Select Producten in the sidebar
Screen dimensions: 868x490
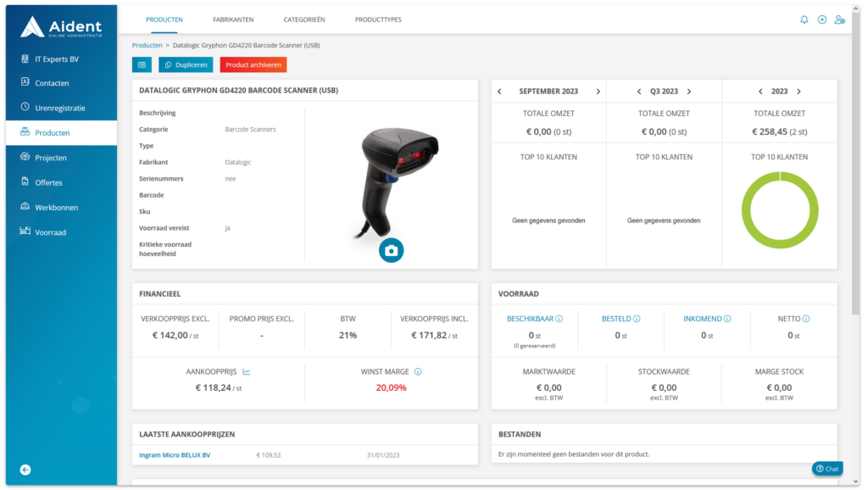[61, 133]
